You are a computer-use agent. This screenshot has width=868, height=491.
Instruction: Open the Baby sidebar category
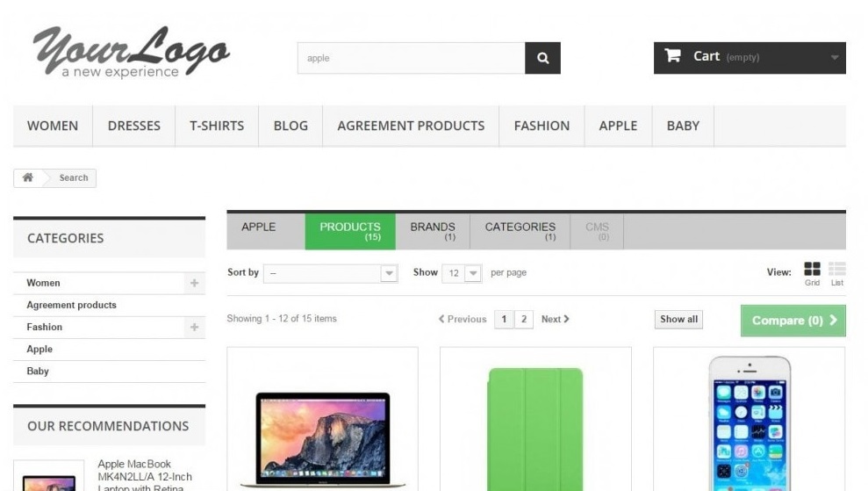pyautogui.click(x=38, y=372)
